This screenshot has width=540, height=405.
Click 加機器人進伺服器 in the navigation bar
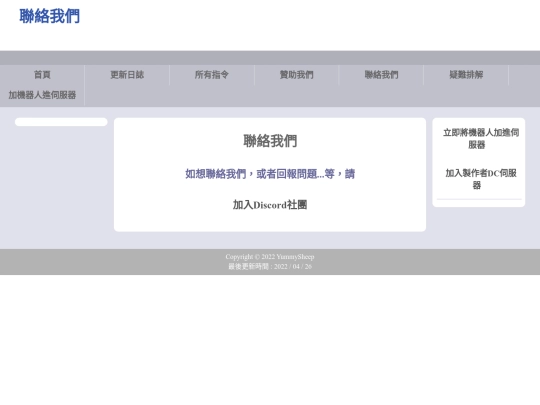pos(42,95)
